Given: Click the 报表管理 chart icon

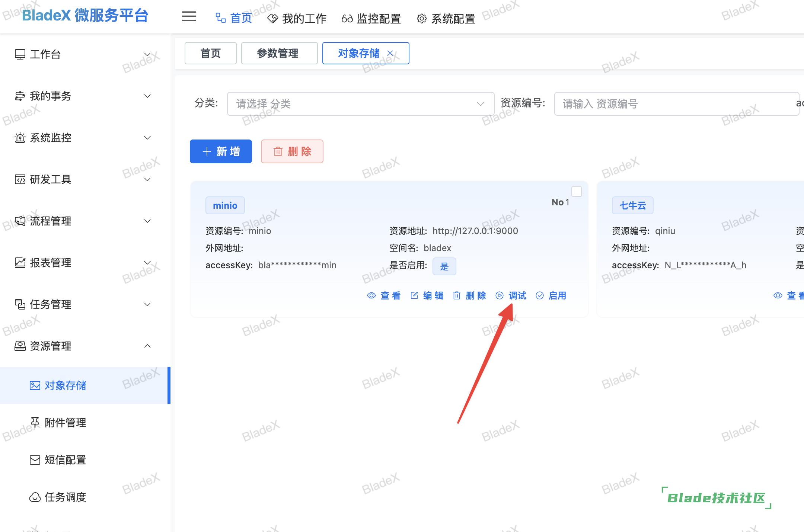Looking at the screenshot, I should click(x=20, y=263).
